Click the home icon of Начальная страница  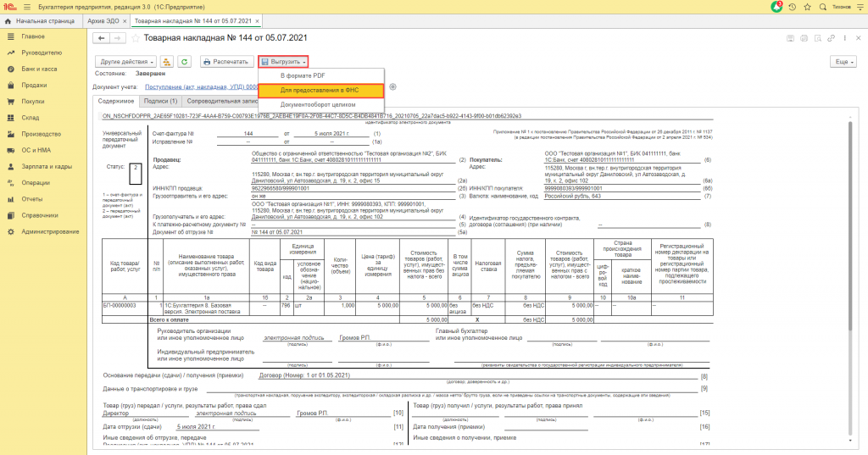(x=8, y=21)
